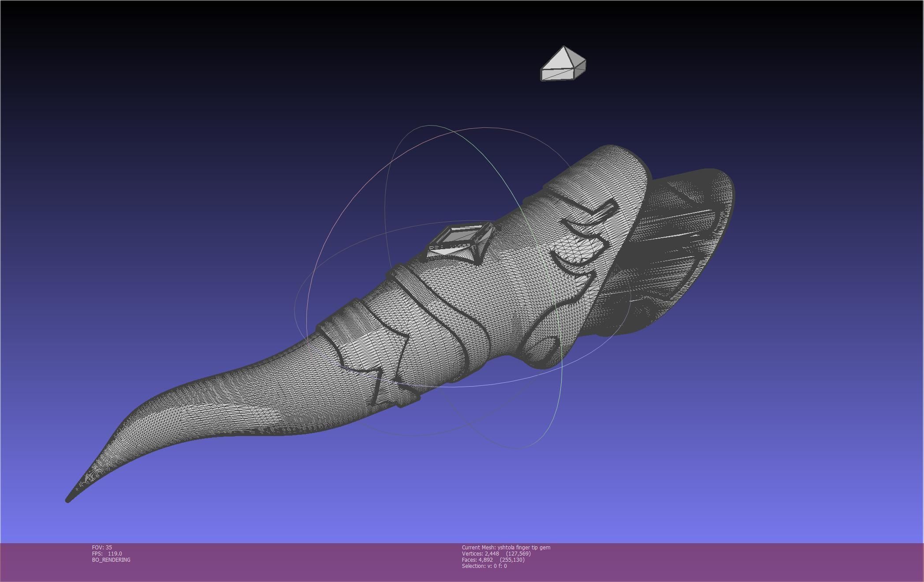
Task: Click the floating gem mesh above the claw
Action: pyautogui.click(x=563, y=64)
